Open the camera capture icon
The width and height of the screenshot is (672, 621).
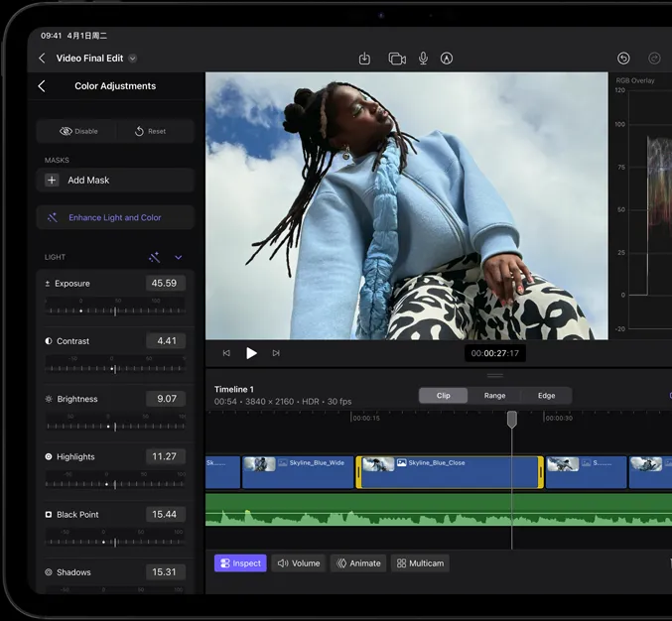(397, 59)
